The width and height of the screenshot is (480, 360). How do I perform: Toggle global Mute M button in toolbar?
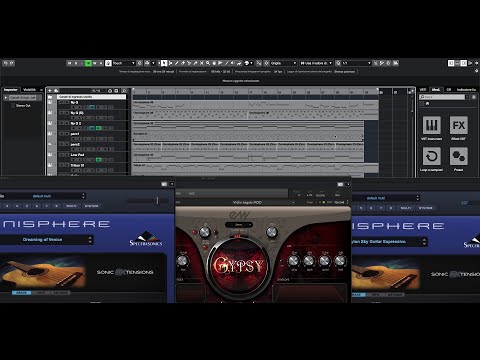[70, 63]
